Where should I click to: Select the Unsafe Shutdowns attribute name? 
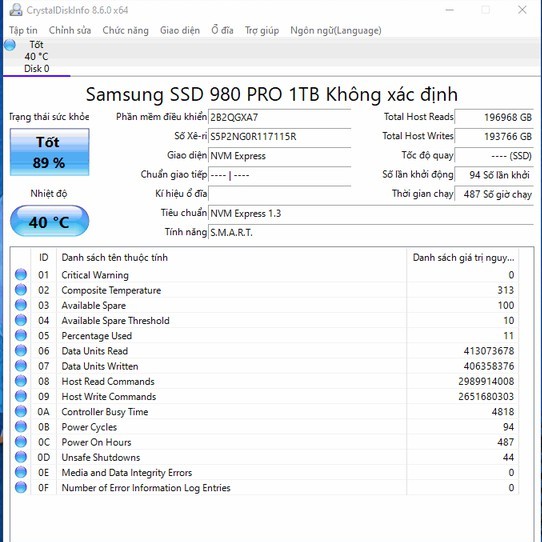pos(101,457)
